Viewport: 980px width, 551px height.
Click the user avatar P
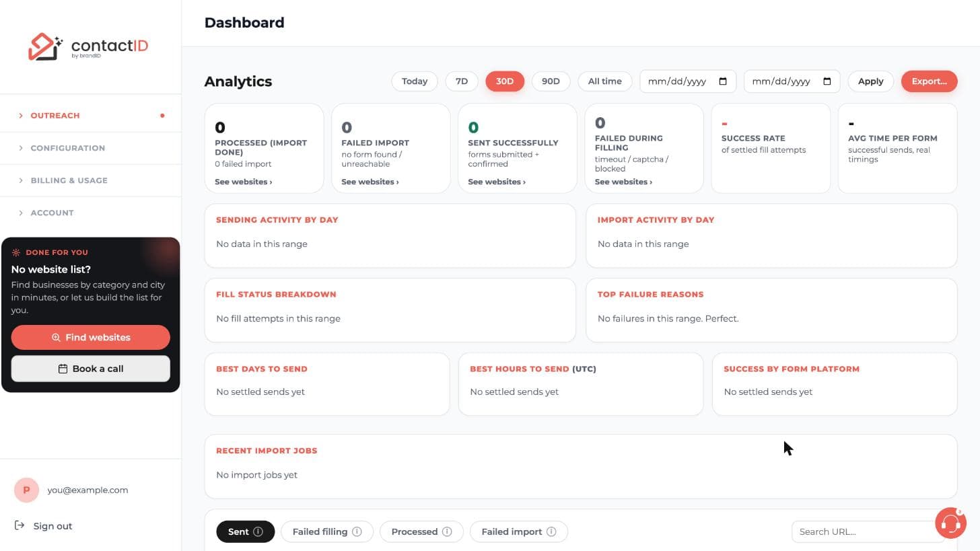coord(26,490)
